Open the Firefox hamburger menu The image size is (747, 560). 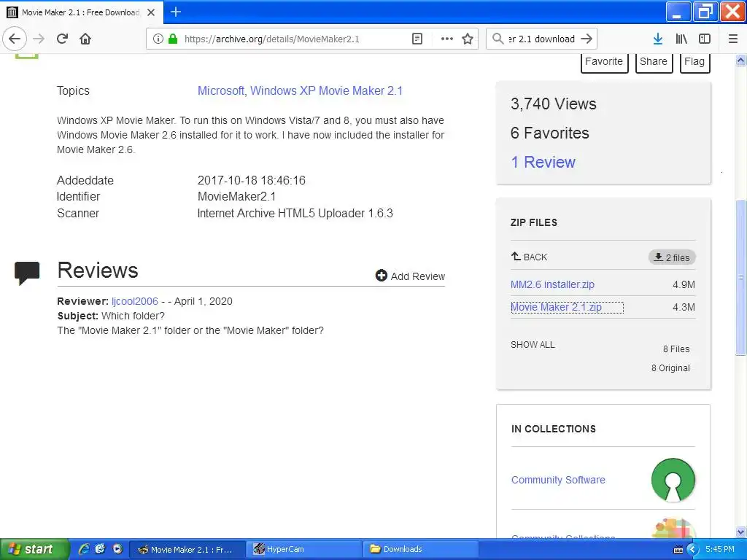coord(733,39)
